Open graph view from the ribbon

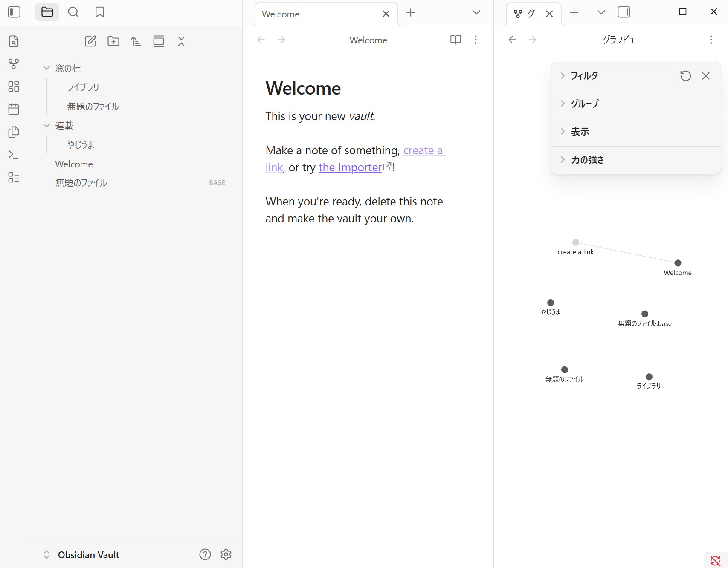click(14, 64)
